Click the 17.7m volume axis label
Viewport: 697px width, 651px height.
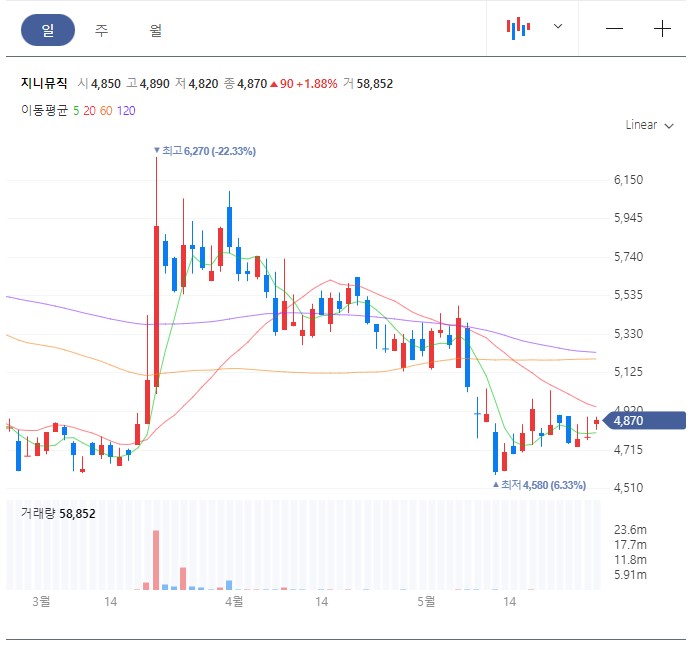coord(630,545)
